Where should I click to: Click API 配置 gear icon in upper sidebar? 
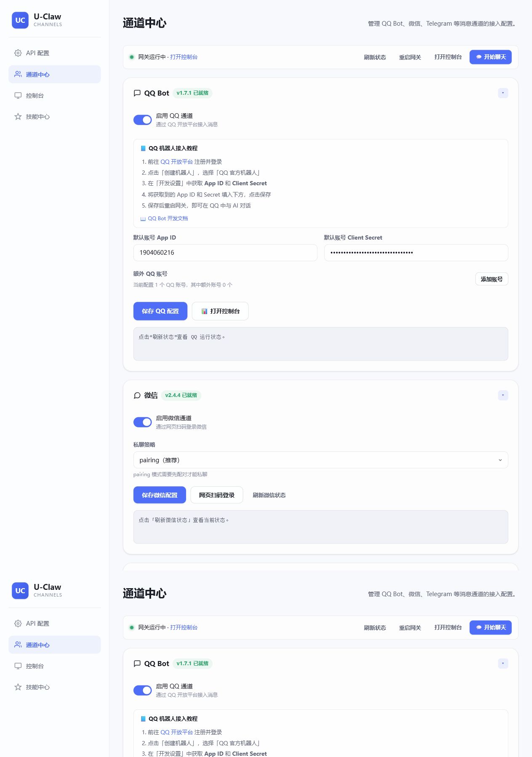(18, 53)
